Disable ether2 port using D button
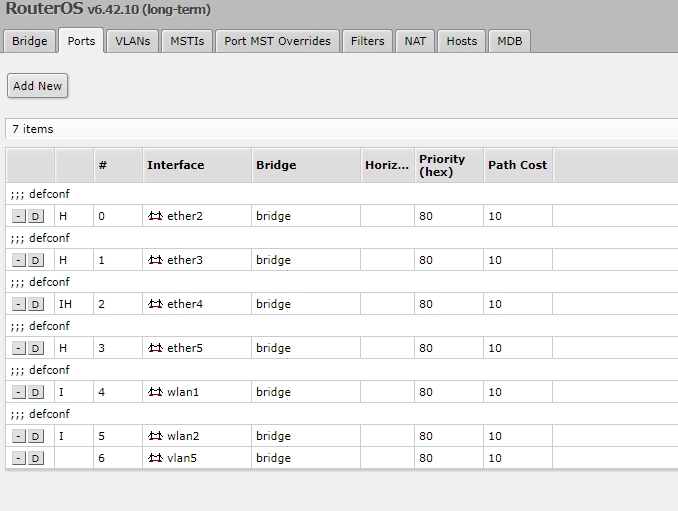 click(x=36, y=216)
